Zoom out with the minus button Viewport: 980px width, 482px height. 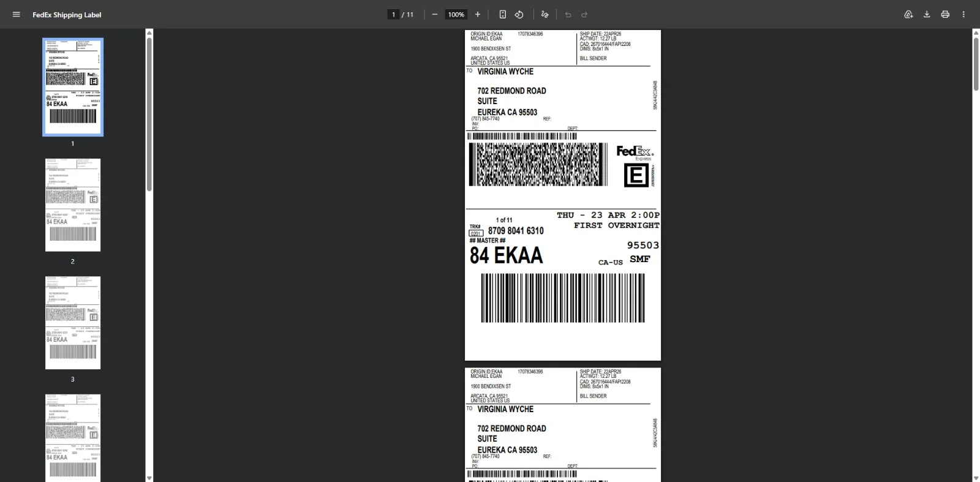(x=435, y=15)
